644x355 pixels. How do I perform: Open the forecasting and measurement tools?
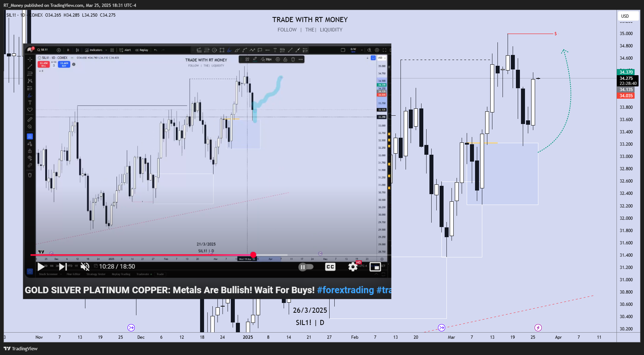coord(30,88)
